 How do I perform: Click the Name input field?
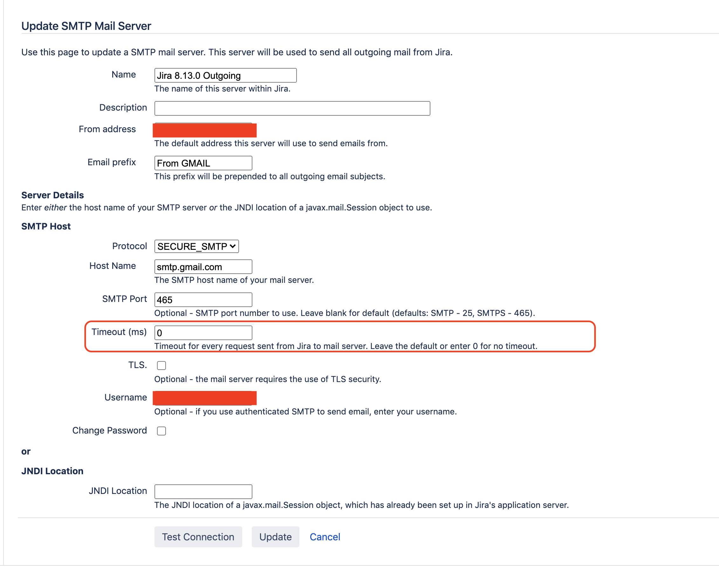225,75
